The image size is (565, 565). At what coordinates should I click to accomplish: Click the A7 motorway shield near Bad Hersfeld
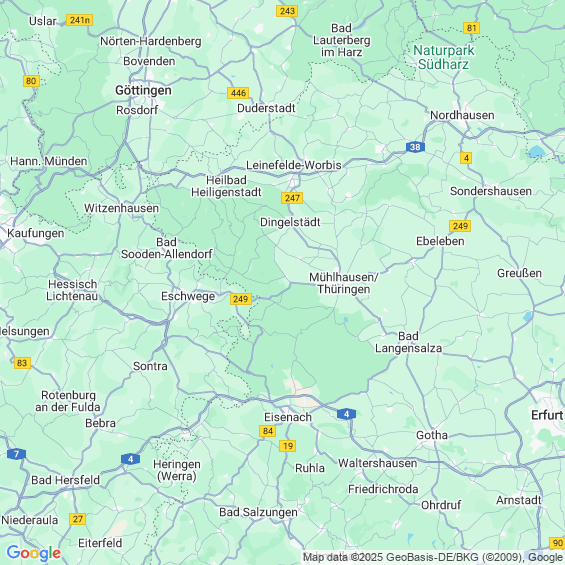pyautogui.click(x=16, y=454)
